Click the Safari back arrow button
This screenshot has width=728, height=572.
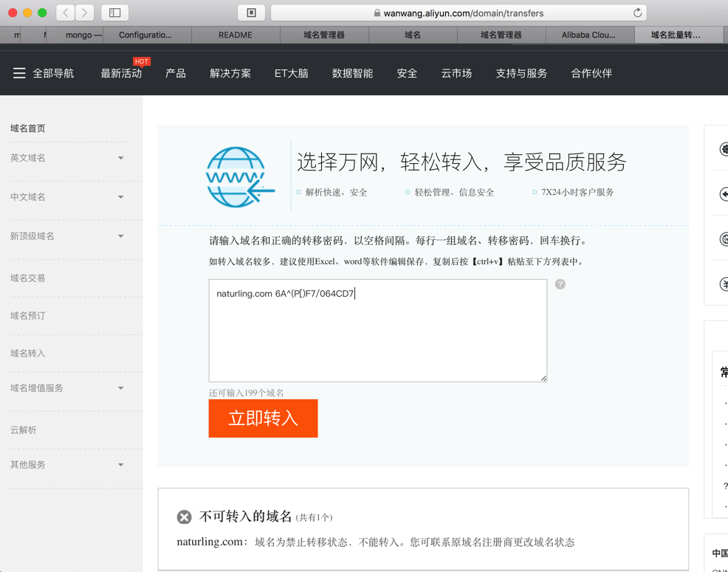coord(66,13)
